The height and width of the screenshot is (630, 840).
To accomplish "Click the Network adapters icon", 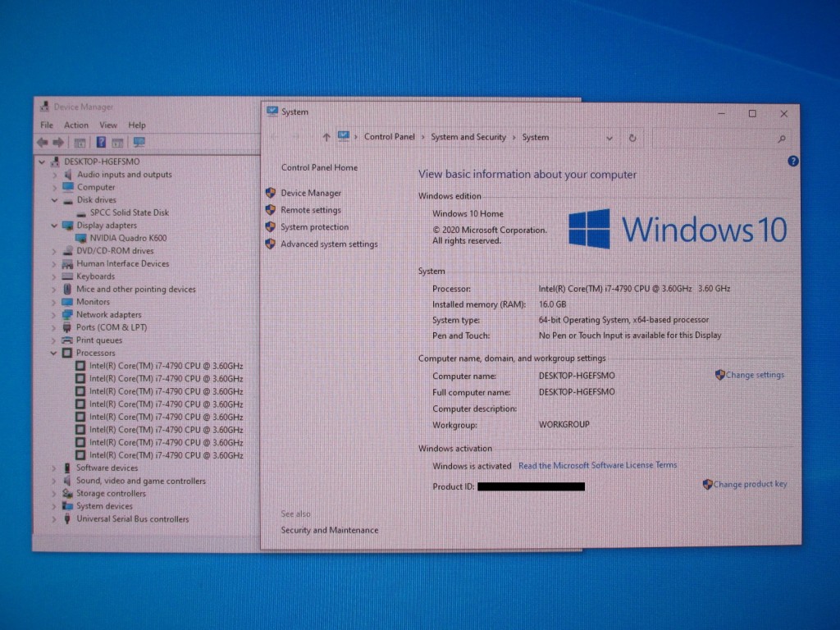I will [67, 314].
